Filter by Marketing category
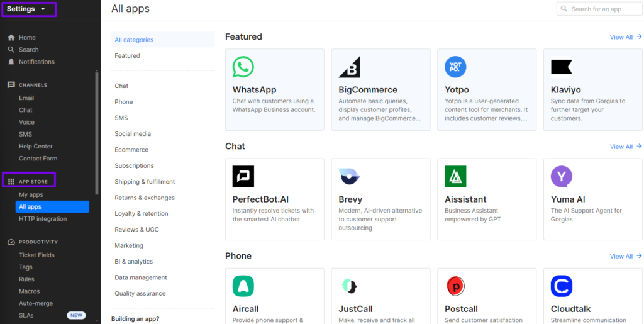 pos(129,245)
